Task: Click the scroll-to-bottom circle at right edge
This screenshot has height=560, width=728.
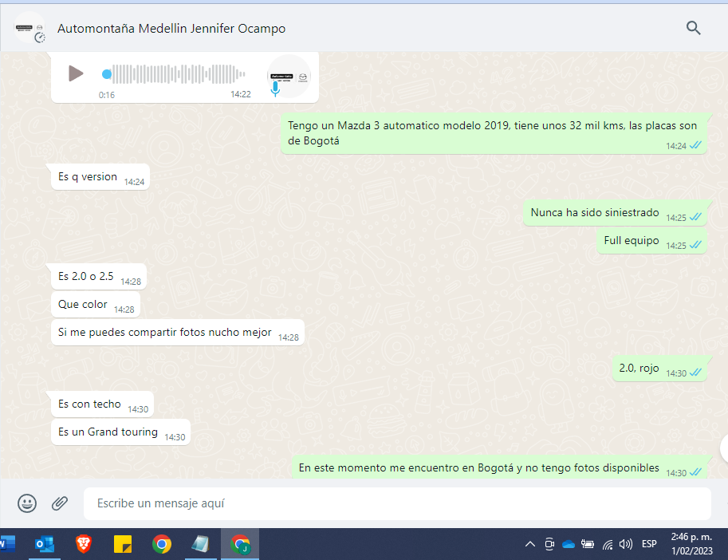Action: 724,448
